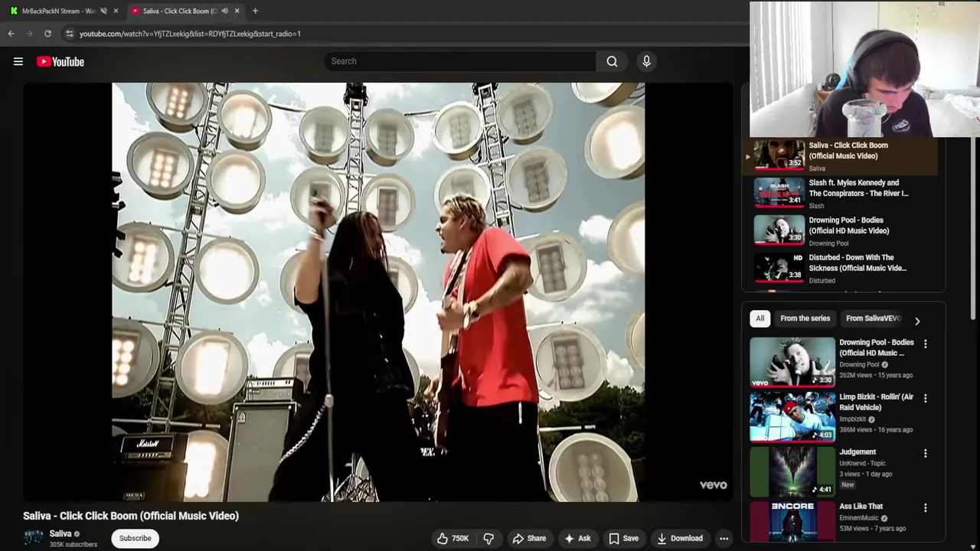Show next filter chips with arrow
The image size is (980, 551).
[x=917, y=321]
